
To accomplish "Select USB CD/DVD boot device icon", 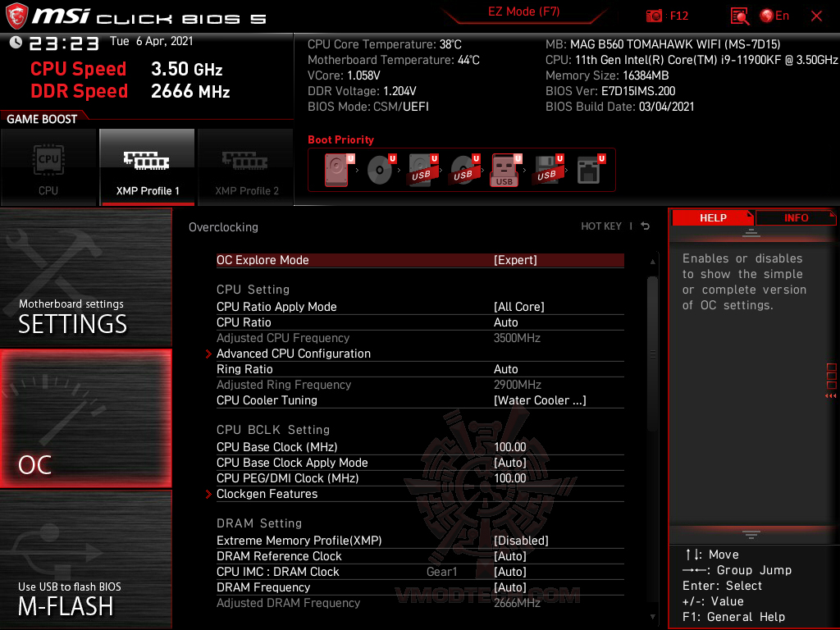I will tap(464, 170).
